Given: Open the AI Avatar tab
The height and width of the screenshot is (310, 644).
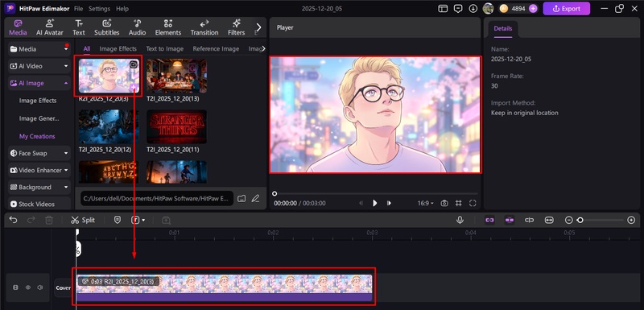Looking at the screenshot, I should tap(50, 27).
